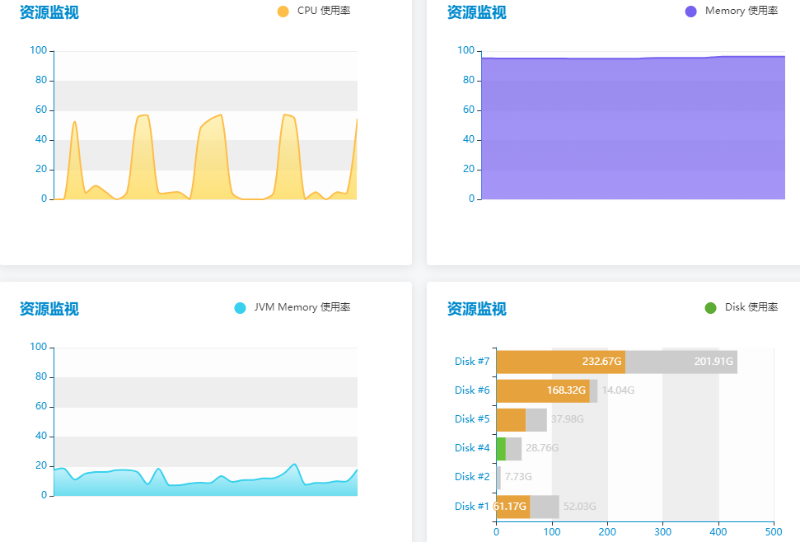
Task: Click the 资源监视 title above the CPU chart
Action: point(49,13)
